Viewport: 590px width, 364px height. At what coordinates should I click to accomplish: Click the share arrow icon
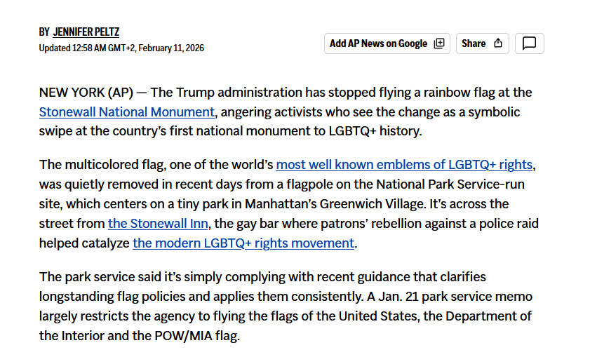(x=498, y=43)
